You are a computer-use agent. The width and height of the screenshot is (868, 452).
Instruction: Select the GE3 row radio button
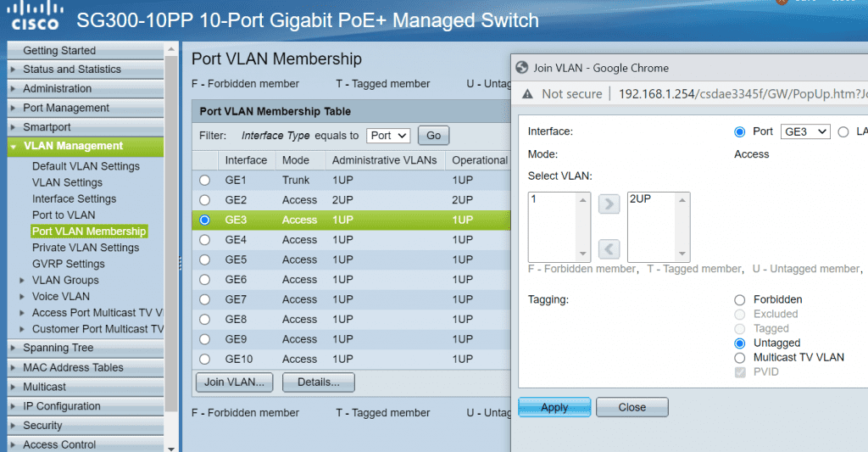tap(205, 220)
